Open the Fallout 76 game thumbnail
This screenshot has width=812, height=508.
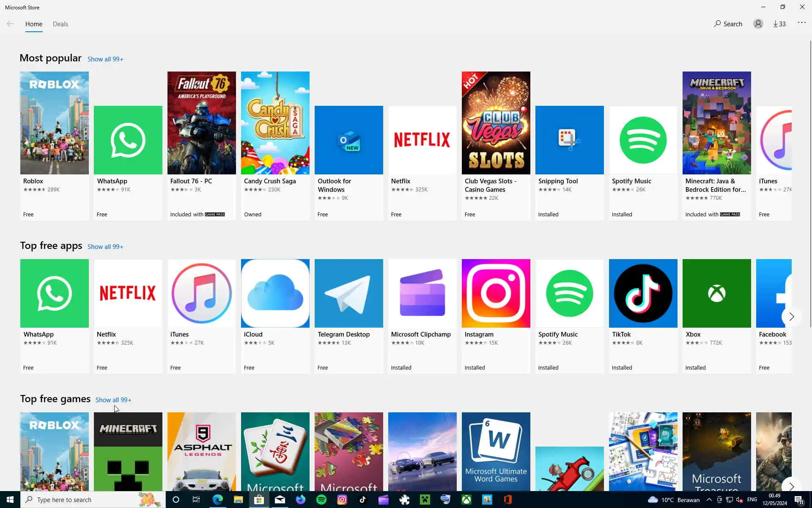201,123
